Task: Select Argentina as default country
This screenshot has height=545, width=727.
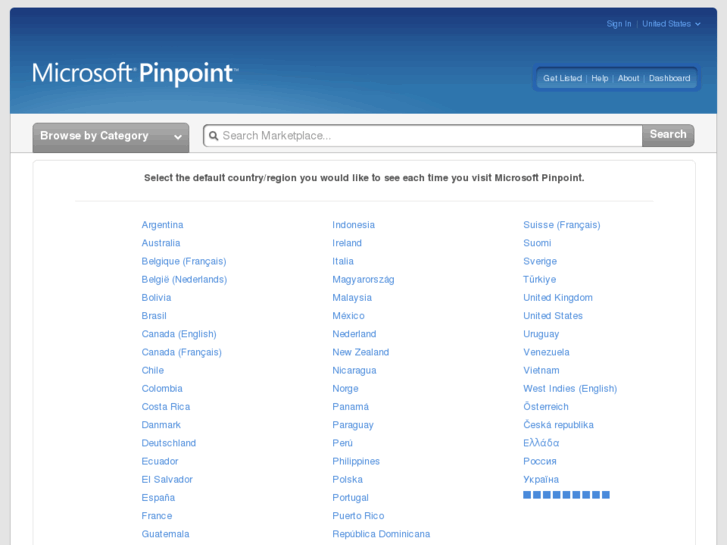Action: 162,225
